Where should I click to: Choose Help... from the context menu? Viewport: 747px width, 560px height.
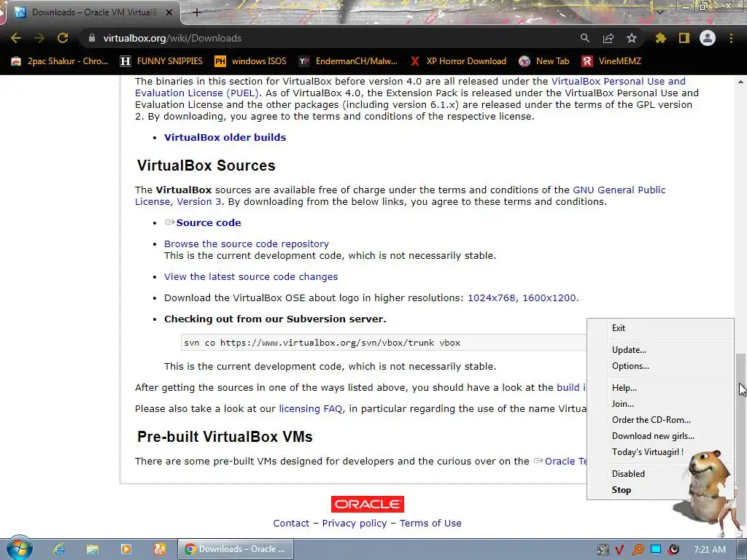pos(660,388)
